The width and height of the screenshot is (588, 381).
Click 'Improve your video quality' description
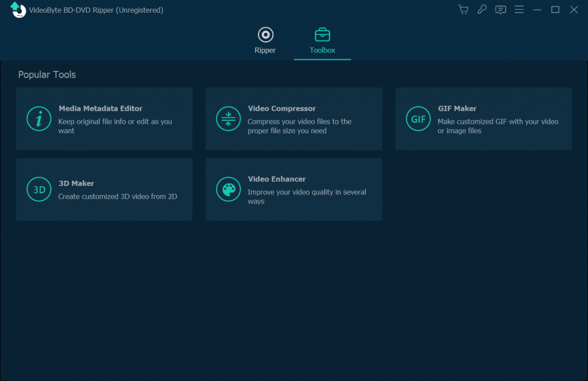coord(307,196)
